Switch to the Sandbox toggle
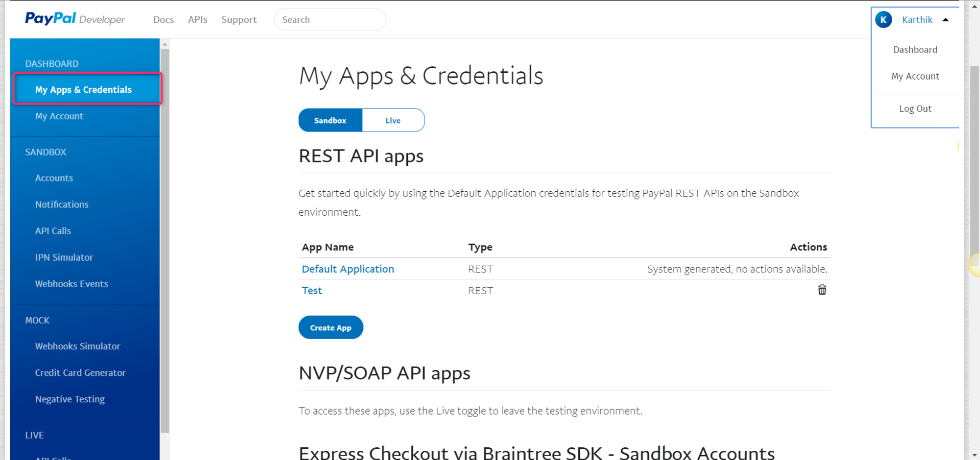Screen dimensions: 980x460 click(x=330, y=120)
